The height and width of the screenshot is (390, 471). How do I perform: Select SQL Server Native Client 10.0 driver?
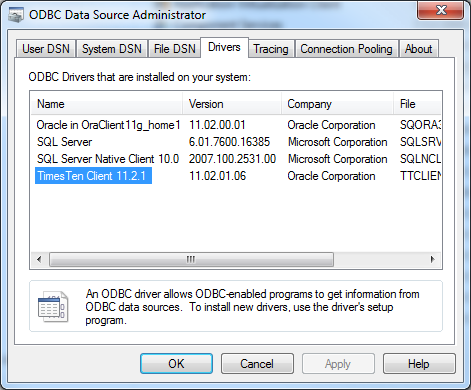[108, 159]
